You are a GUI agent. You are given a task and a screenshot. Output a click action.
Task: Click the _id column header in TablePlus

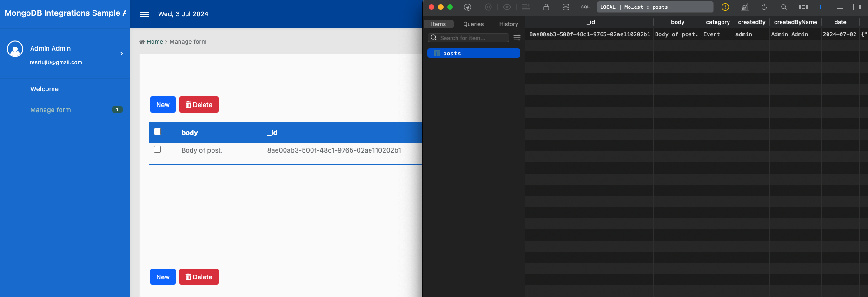tap(590, 22)
